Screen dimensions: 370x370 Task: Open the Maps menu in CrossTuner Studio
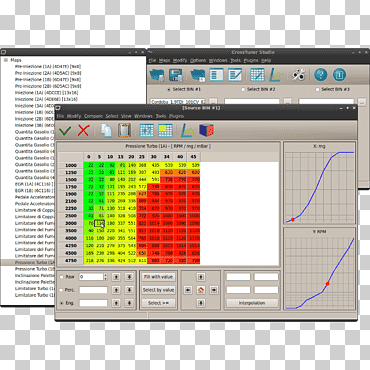point(164,60)
